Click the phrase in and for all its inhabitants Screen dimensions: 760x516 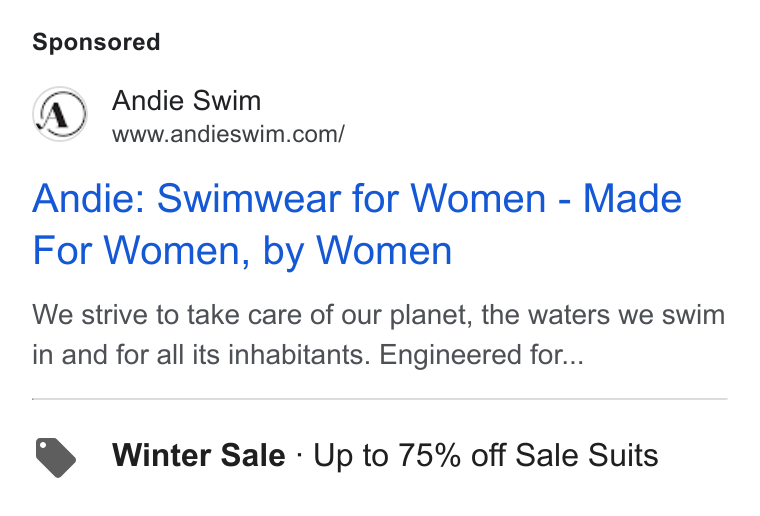201,355
